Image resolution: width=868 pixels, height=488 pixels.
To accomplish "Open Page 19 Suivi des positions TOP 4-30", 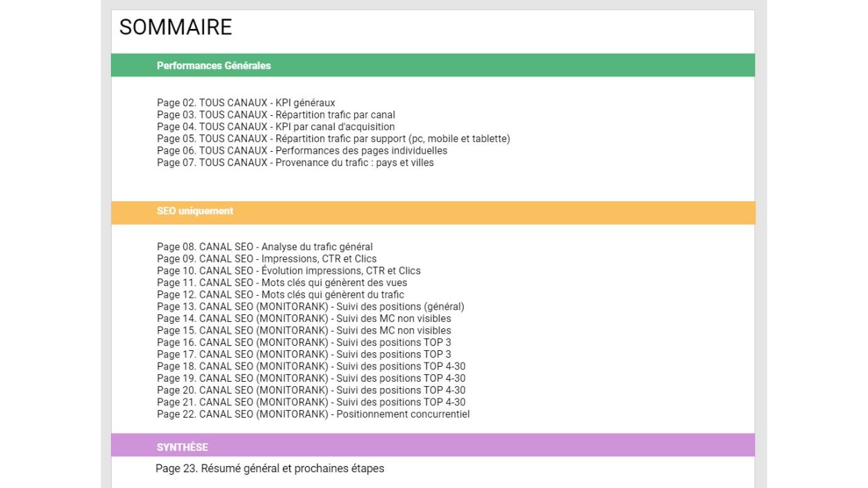I will coord(311,378).
